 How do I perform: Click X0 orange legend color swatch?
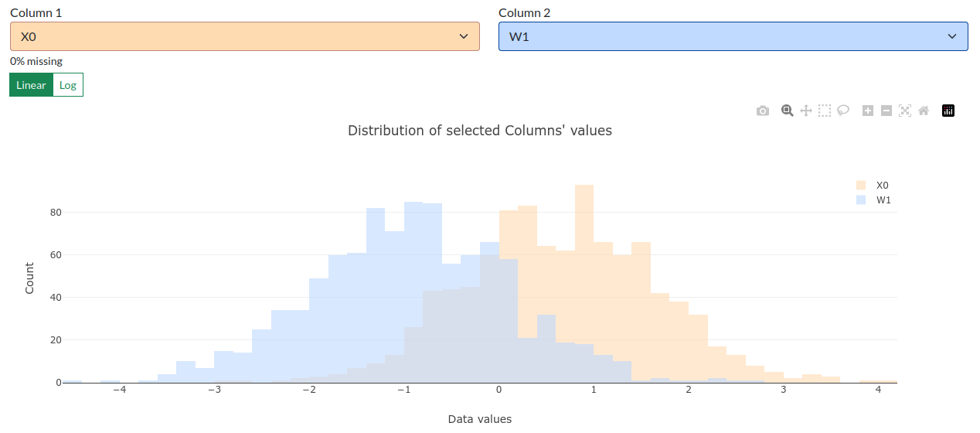pos(861,185)
